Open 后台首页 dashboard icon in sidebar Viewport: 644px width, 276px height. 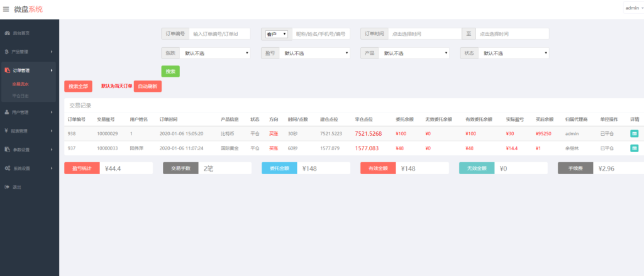[7, 33]
